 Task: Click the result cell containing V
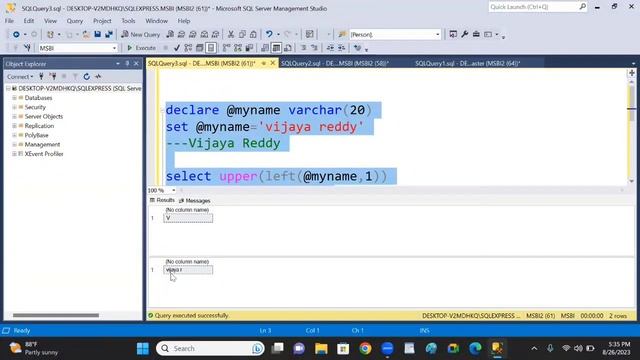click(x=188, y=218)
